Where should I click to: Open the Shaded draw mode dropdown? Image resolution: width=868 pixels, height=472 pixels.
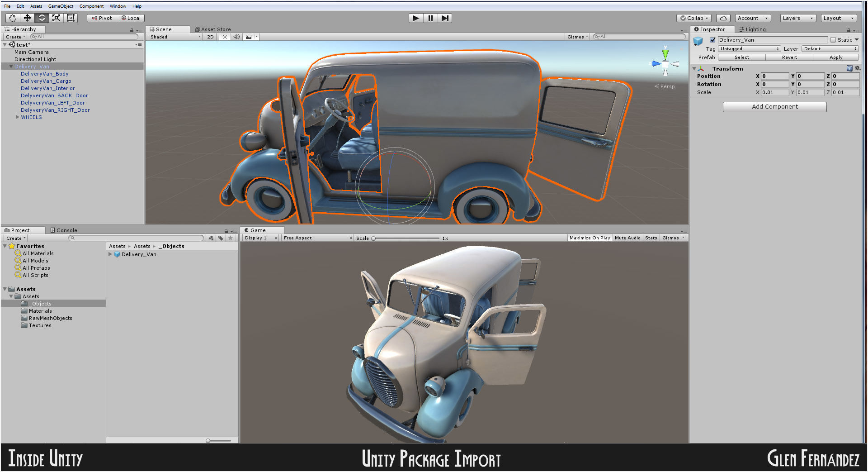click(x=175, y=37)
